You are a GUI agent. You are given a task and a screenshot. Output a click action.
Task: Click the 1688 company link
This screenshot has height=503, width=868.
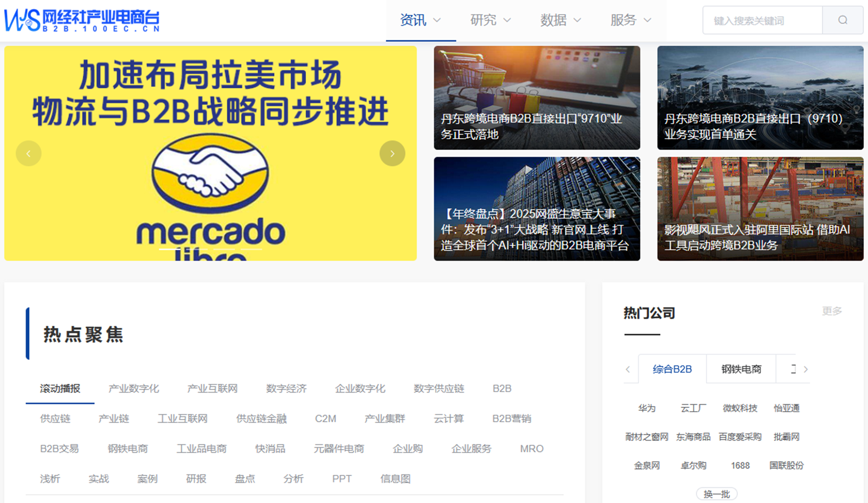point(740,466)
